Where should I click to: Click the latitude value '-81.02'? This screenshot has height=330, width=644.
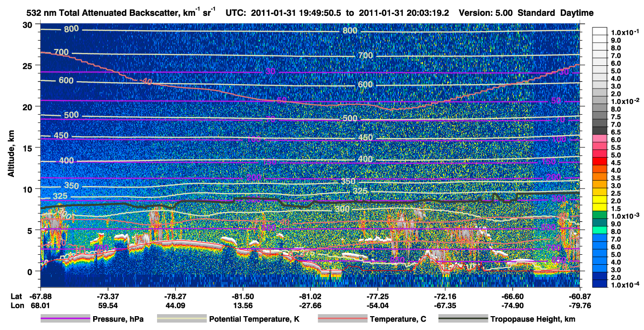click(310, 296)
